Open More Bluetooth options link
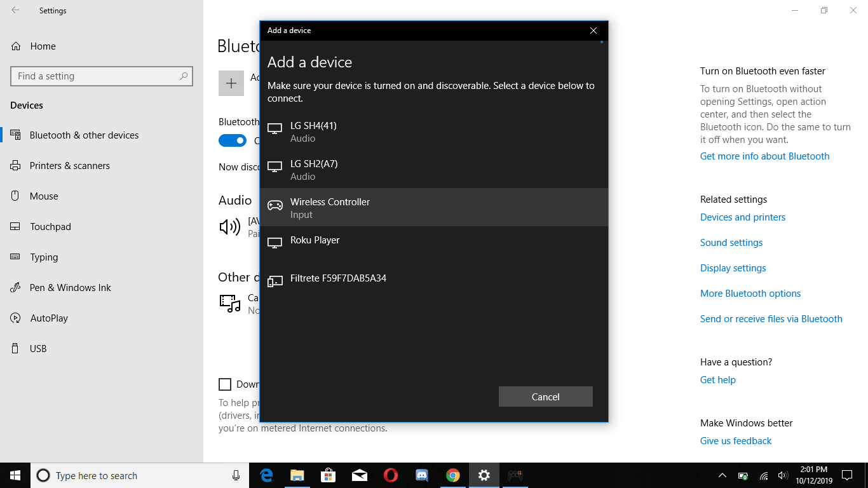868x488 pixels. pyautogui.click(x=750, y=294)
